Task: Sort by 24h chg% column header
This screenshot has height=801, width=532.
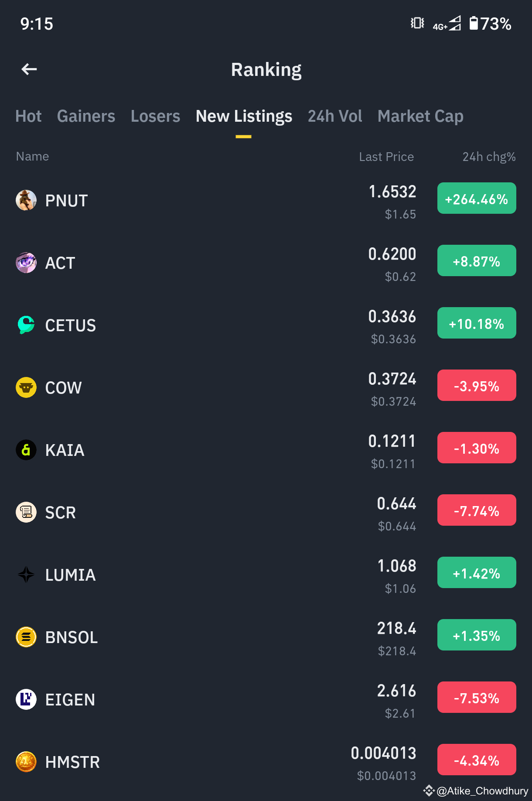Action: click(489, 157)
